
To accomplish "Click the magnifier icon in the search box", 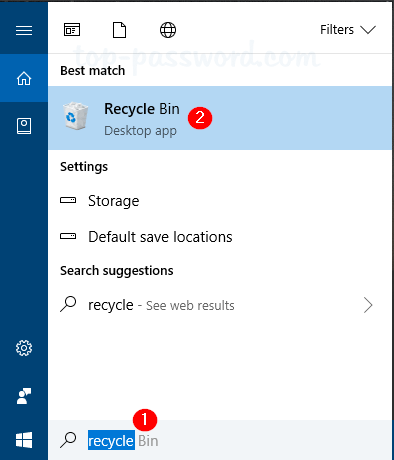I will point(68,440).
